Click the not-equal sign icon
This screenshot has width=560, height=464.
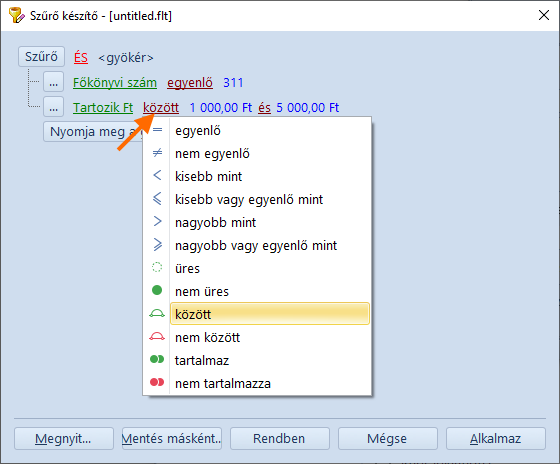(x=157, y=153)
